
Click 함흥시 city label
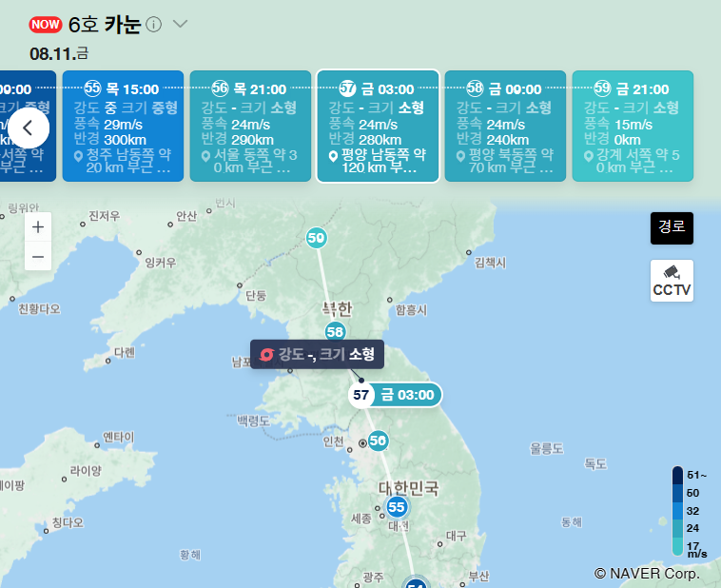coord(411,309)
